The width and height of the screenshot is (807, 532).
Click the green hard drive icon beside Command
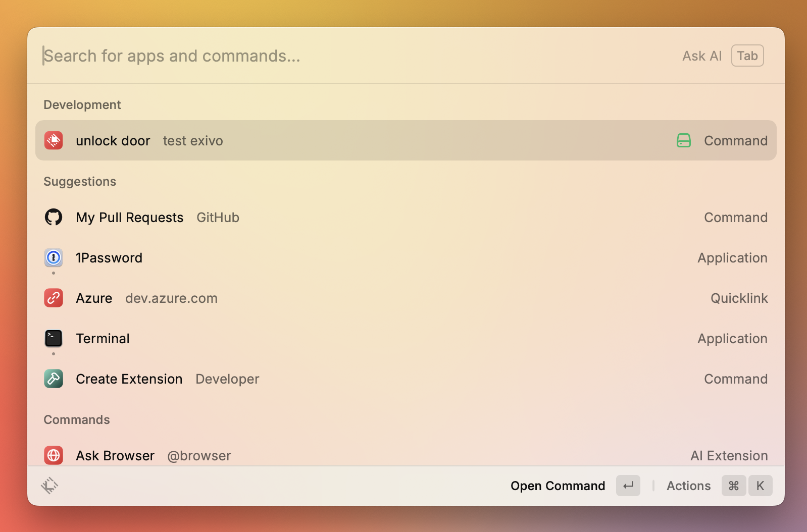683,140
